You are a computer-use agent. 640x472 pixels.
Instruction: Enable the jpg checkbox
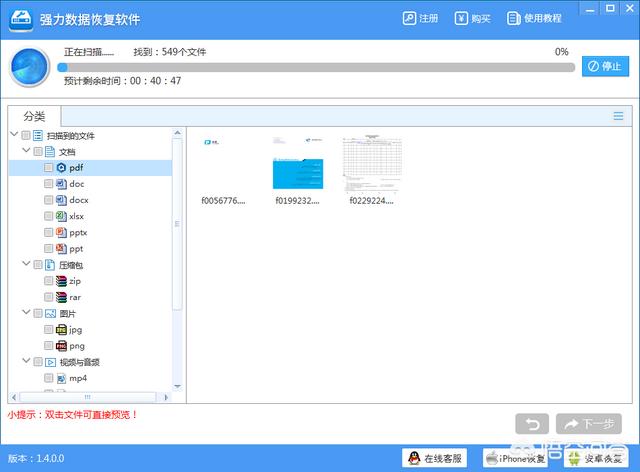(x=48, y=329)
